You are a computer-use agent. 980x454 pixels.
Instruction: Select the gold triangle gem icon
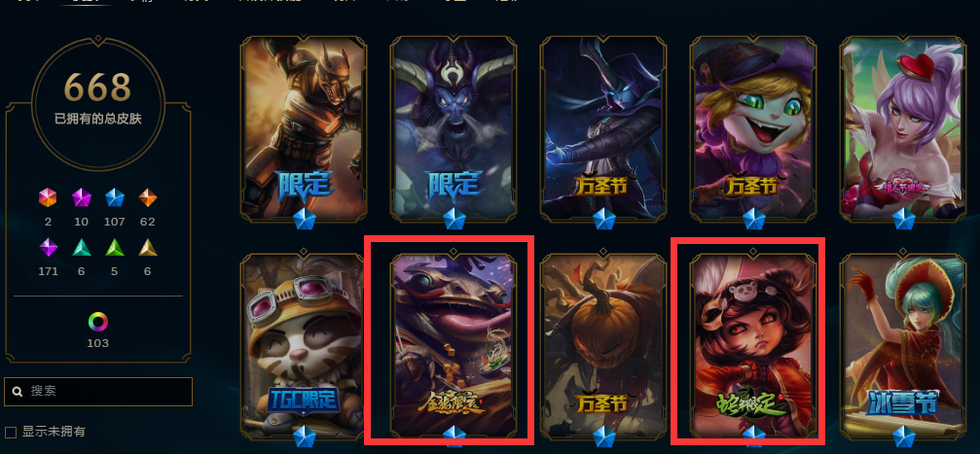(148, 248)
